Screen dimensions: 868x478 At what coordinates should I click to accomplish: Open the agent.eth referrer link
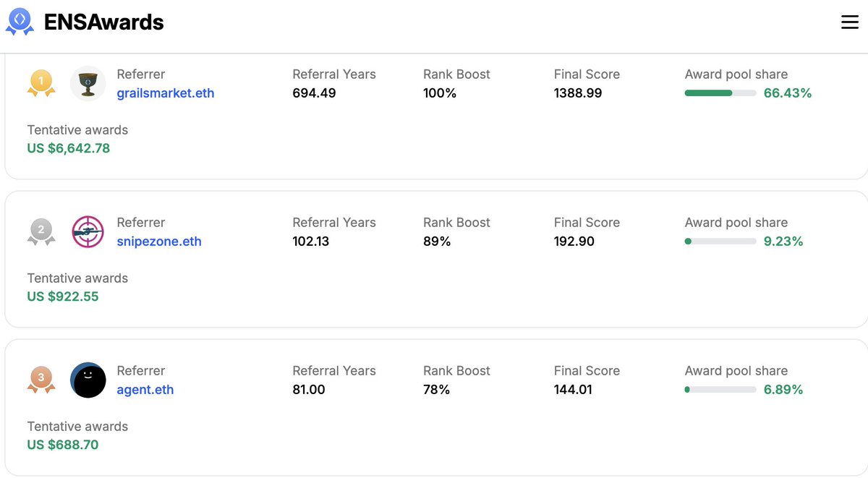[145, 390]
